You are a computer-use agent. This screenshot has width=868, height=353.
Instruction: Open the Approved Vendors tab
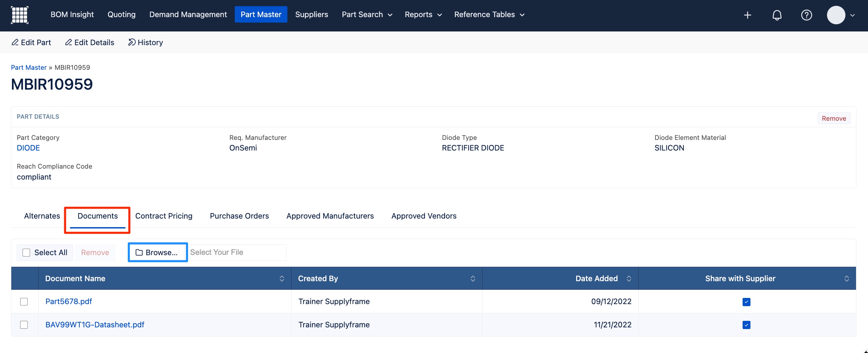[424, 216]
